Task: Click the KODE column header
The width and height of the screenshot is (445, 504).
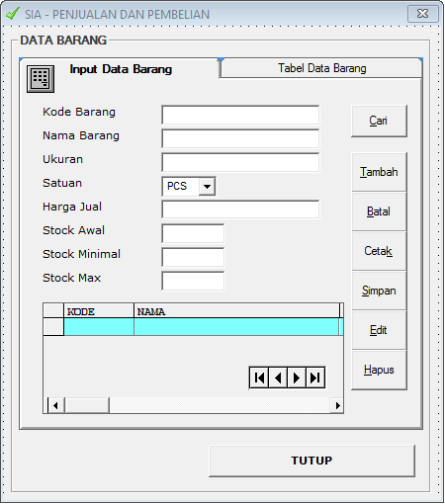Action: click(x=99, y=310)
